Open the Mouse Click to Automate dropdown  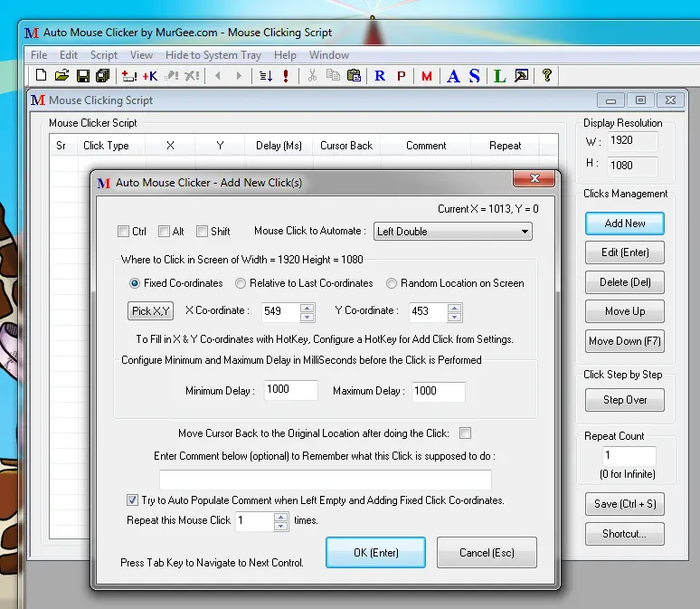point(453,232)
